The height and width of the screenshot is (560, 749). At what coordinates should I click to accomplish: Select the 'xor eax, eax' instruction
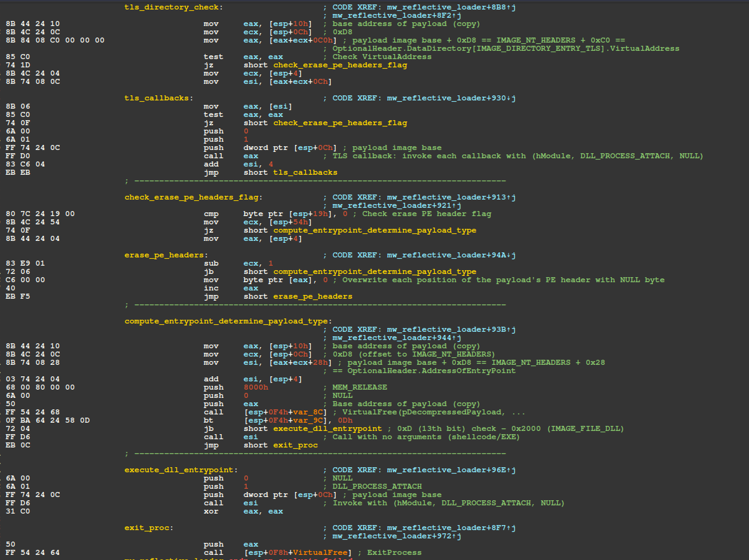(243, 511)
